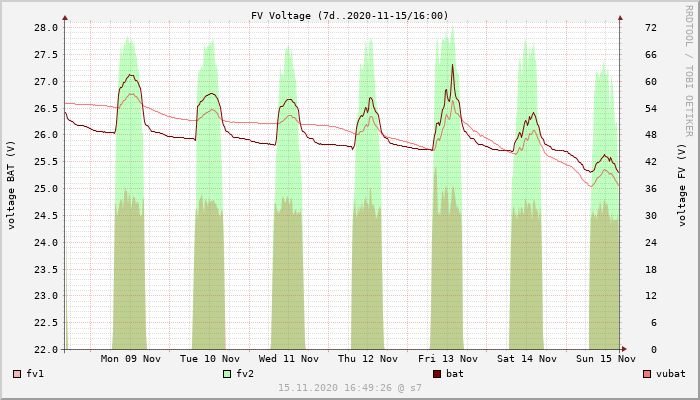Click the 'Mon 09 Nov' axis label
The height and width of the screenshot is (400, 700).
click(130, 359)
